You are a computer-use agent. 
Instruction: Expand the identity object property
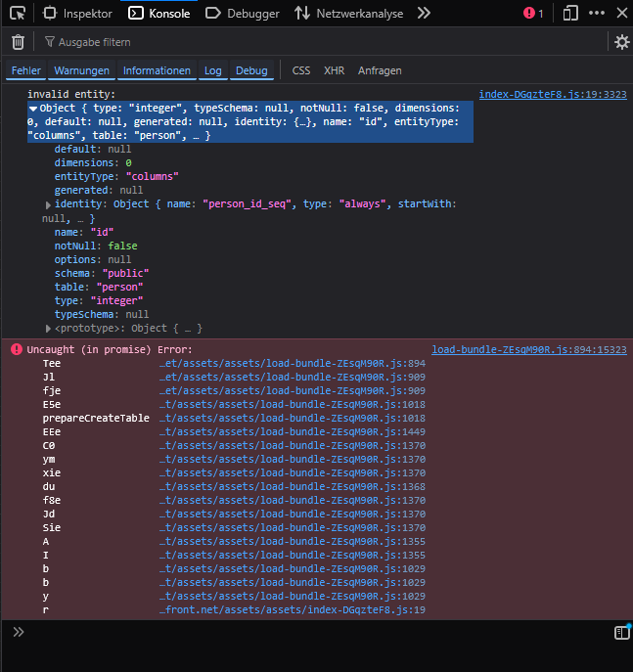(48, 204)
